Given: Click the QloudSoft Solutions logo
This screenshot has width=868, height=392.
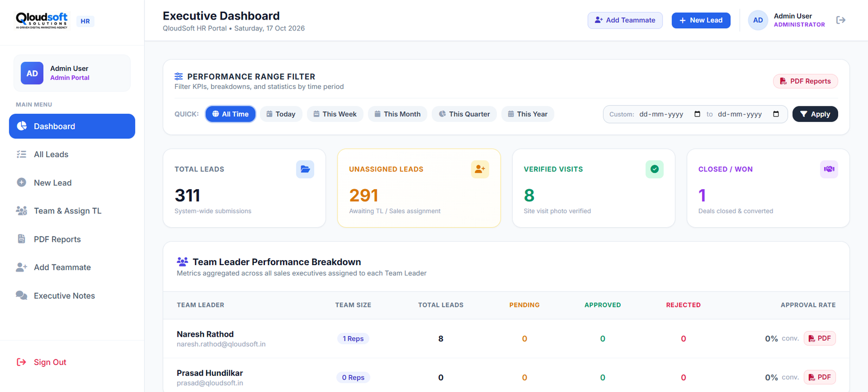Looking at the screenshot, I should 42,21.
